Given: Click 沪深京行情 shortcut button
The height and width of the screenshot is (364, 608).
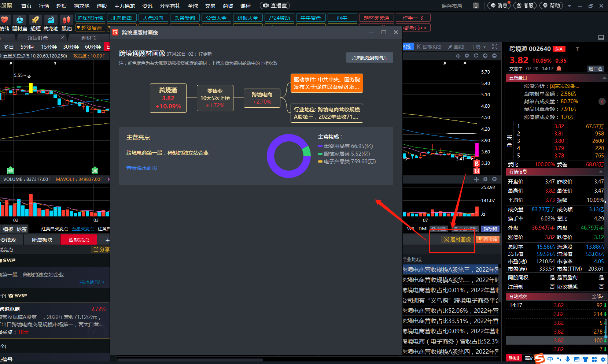Looking at the screenshot, I should click(x=90, y=18).
